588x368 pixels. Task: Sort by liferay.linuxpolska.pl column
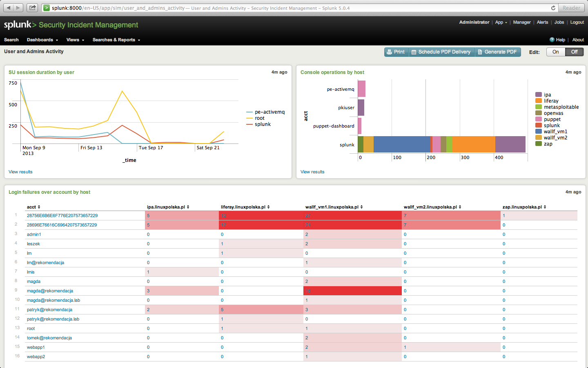point(245,207)
